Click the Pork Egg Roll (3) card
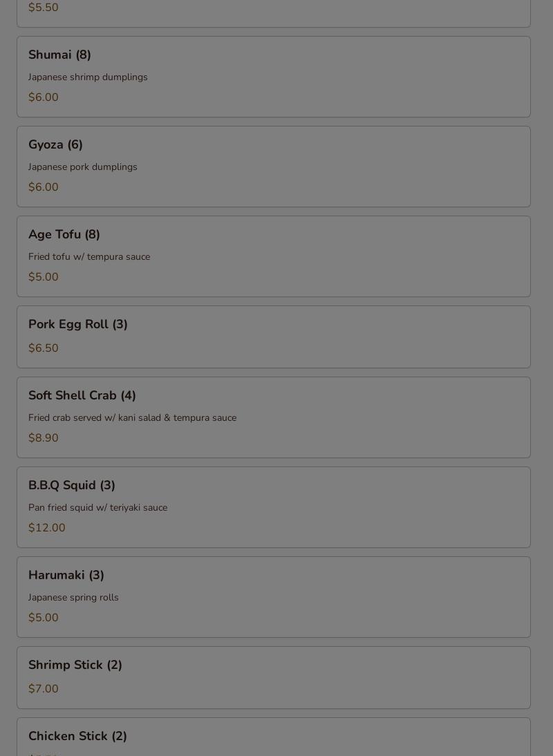 pyautogui.click(x=273, y=337)
